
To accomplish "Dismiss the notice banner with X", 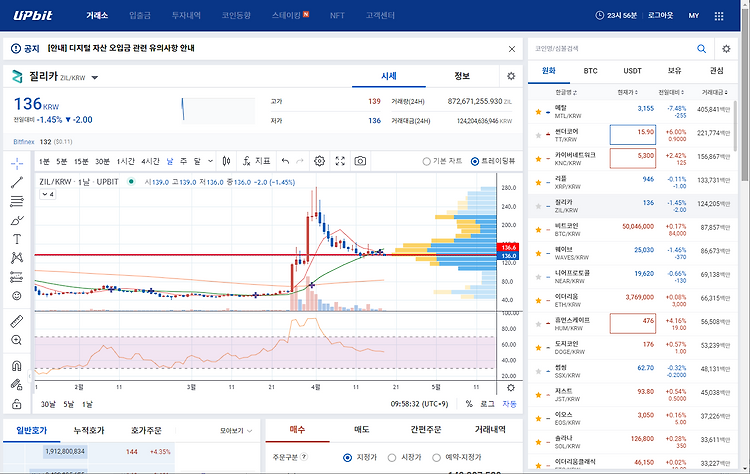I will [512, 49].
